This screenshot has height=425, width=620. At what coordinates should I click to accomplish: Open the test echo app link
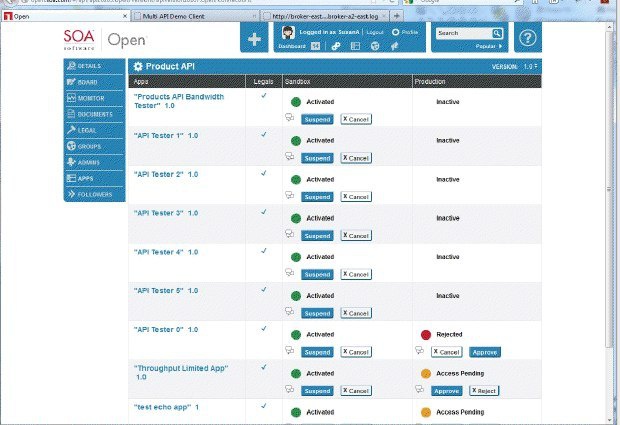(166, 407)
